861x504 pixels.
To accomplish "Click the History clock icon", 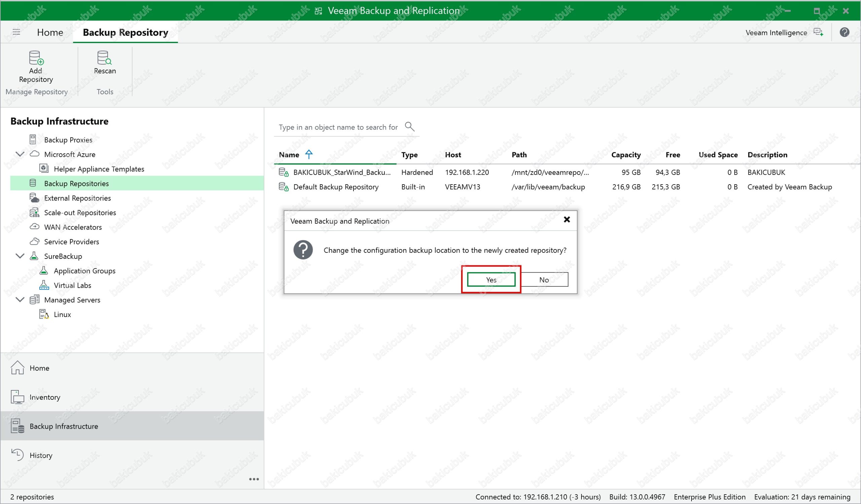I will [x=17, y=455].
